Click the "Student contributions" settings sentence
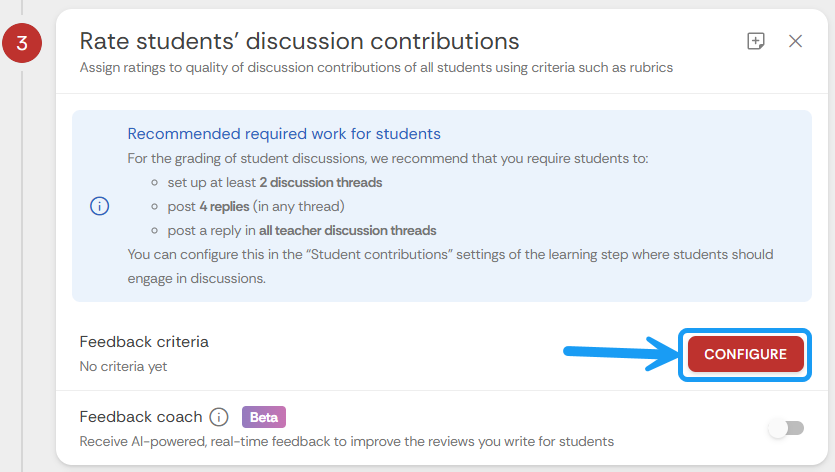835x472 pixels. tap(450, 254)
